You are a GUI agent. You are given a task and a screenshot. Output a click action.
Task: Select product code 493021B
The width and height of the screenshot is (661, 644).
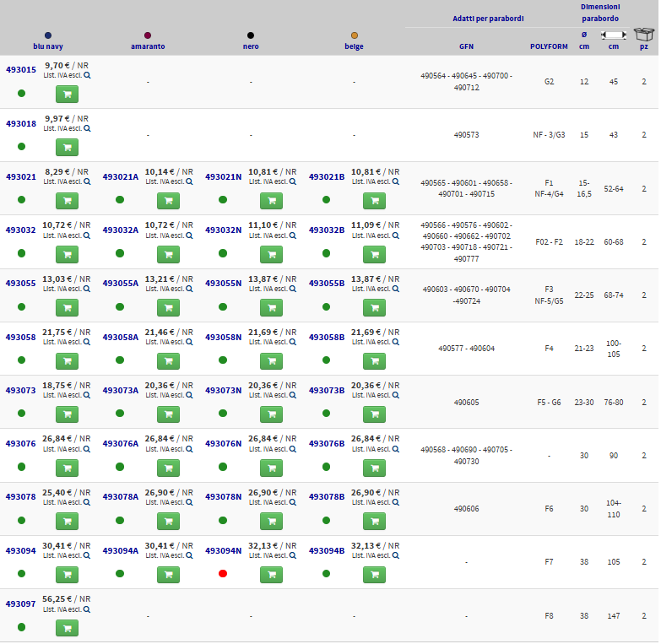coord(326,176)
